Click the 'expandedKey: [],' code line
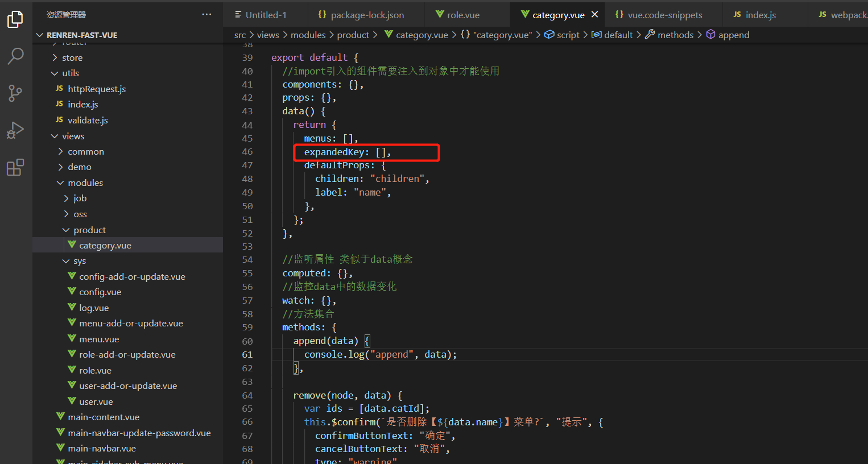This screenshot has height=464, width=868. [348, 152]
